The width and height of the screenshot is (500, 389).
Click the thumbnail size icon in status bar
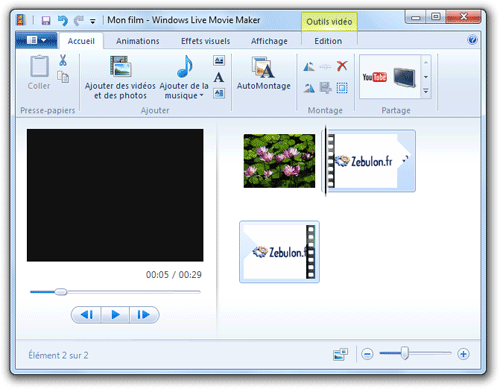(x=340, y=354)
